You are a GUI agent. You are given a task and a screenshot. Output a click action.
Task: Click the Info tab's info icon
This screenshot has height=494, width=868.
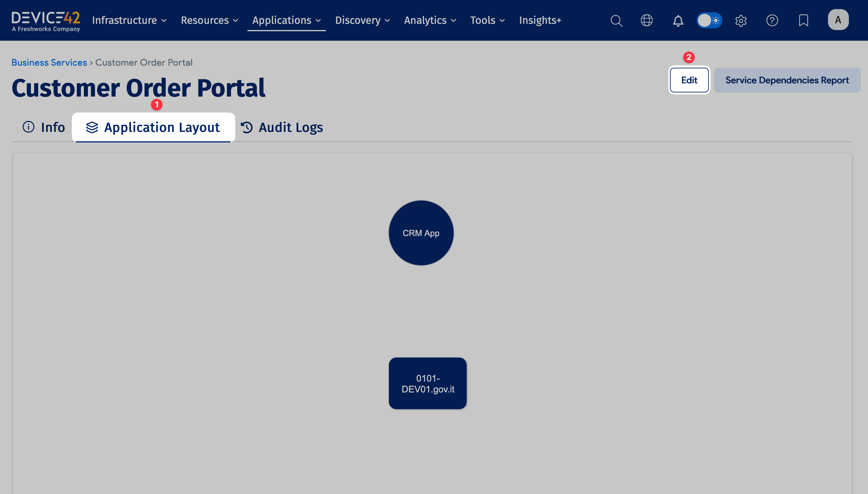click(x=28, y=127)
